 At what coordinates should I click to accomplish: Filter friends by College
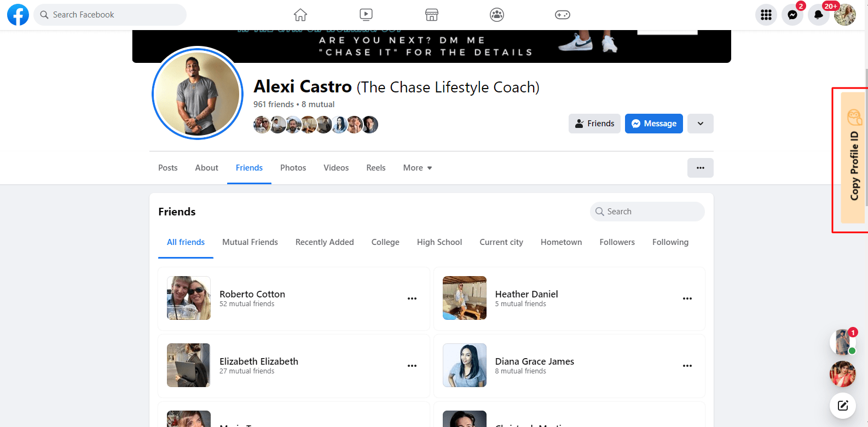pos(385,242)
